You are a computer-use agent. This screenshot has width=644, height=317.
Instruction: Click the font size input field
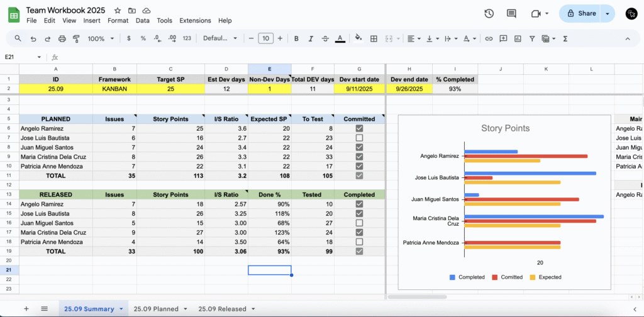coord(265,38)
